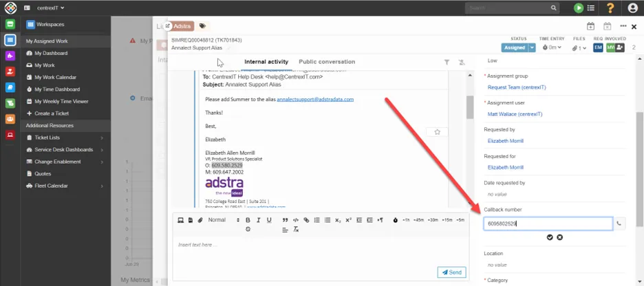Apply subscript formatting

338,221
